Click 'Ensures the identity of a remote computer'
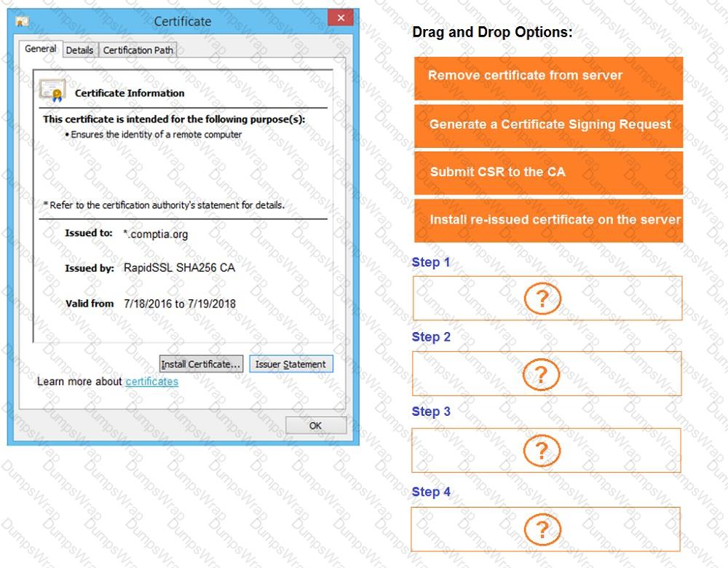This screenshot has height=568, width=728. click(157, 135)
